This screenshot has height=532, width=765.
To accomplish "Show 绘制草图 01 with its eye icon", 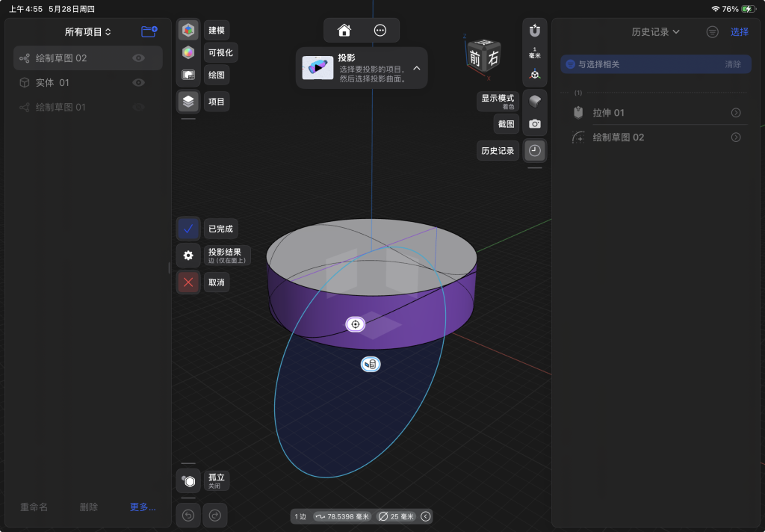I will click(x=138, y=107).
